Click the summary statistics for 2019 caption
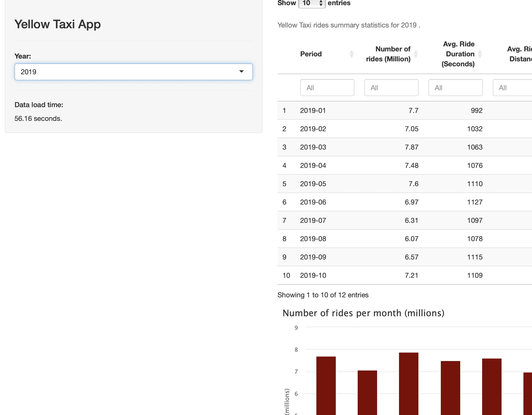 click(349, 25)
